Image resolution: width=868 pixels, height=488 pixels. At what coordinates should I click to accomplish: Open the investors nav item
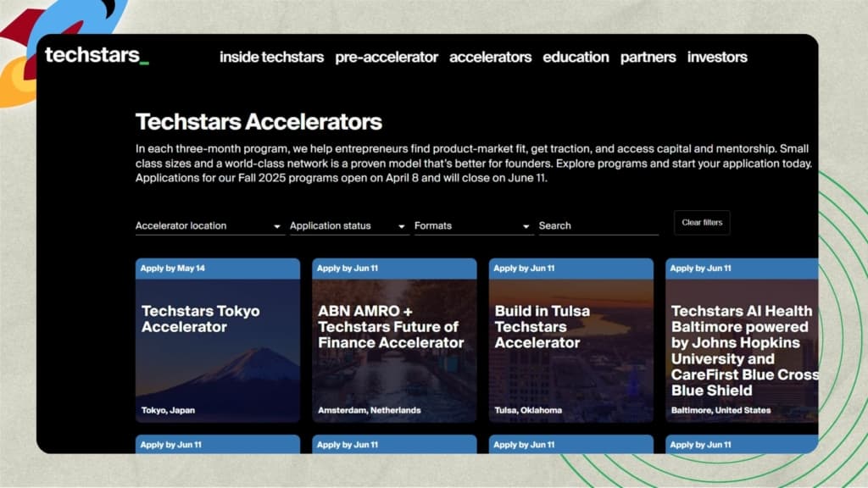[x=717, y=57]
